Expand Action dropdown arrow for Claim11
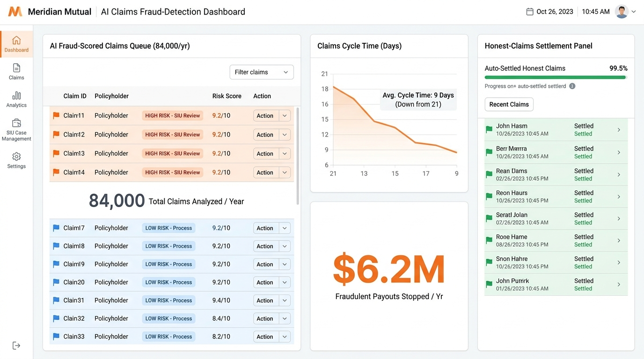644x359 pixels. click(x=285, y=115)
